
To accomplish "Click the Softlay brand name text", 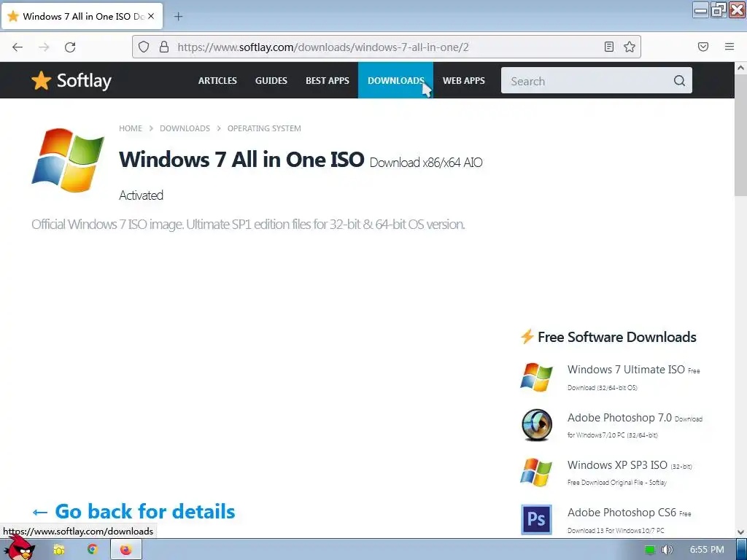I will [84, 81].
